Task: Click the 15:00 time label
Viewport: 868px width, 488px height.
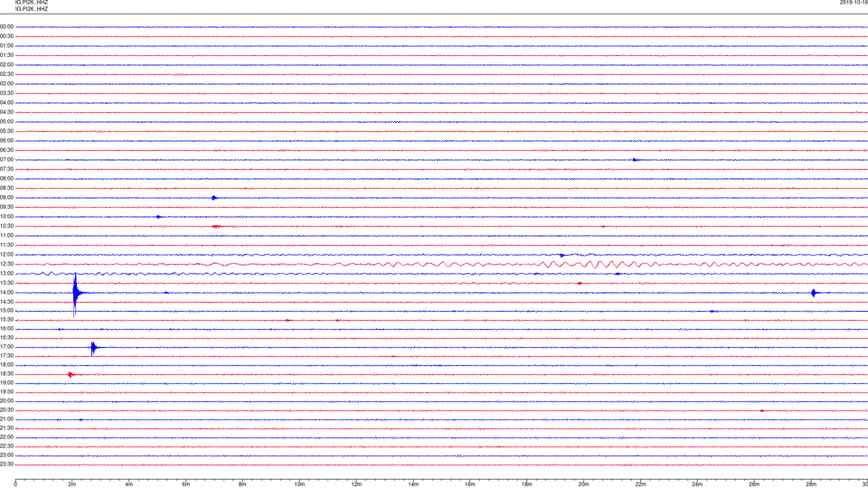Action: (6, 310)
